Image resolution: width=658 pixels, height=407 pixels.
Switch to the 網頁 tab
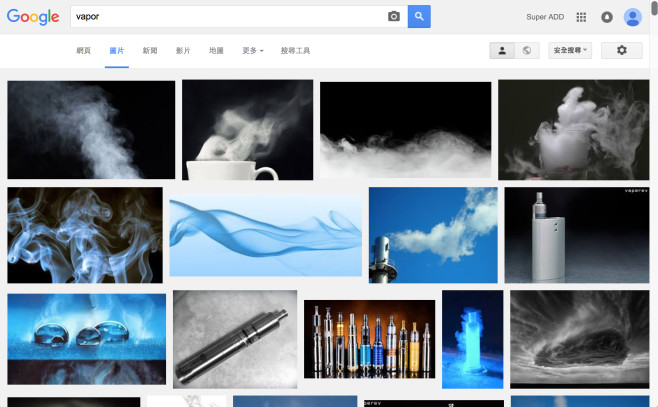tap(84, 51)
